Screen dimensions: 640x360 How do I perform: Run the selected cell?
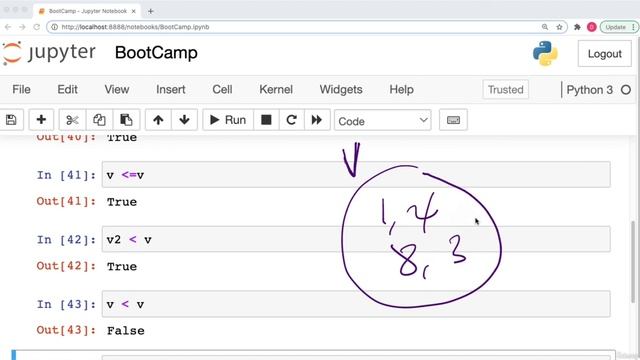228,120
